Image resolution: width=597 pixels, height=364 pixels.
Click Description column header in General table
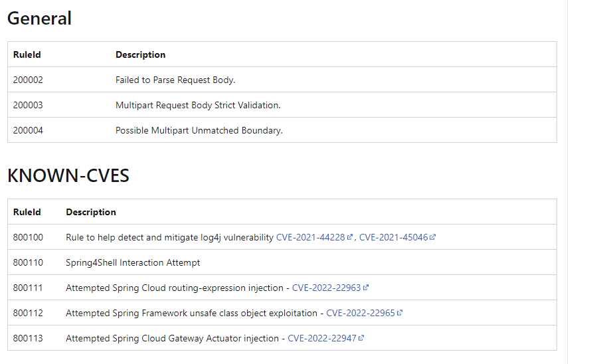[x=140, y=55]
